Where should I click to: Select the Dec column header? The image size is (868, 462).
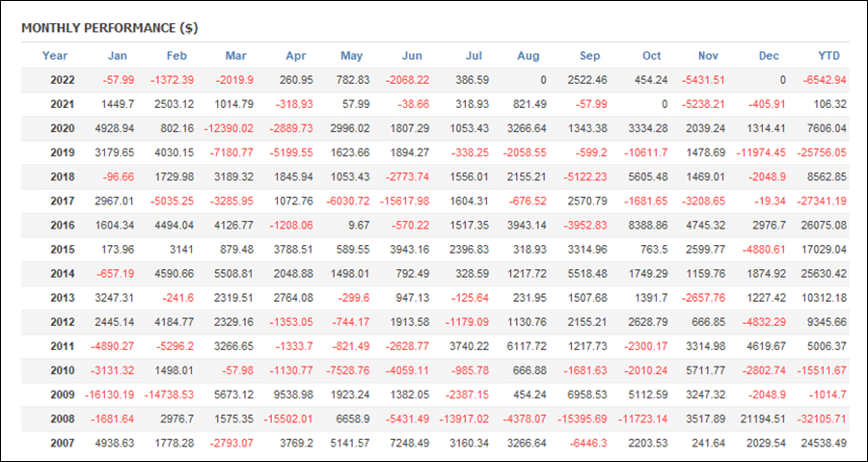pos(769,55)
